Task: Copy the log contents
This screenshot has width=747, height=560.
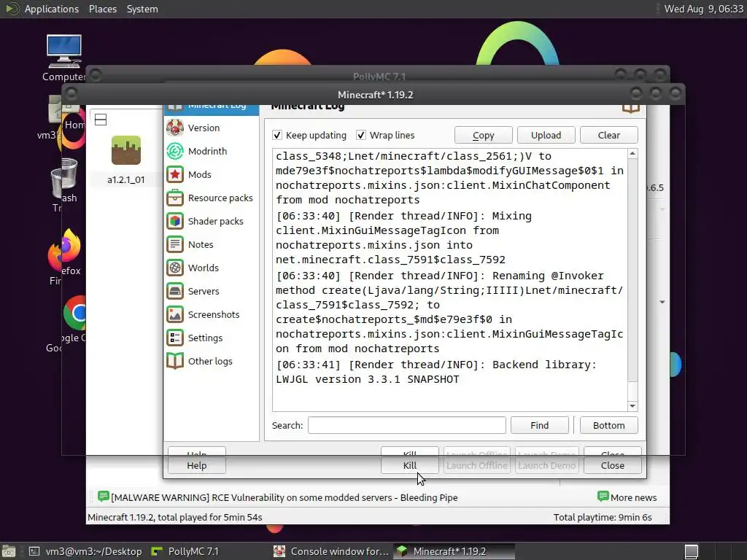Action: [x=483, y=135]
